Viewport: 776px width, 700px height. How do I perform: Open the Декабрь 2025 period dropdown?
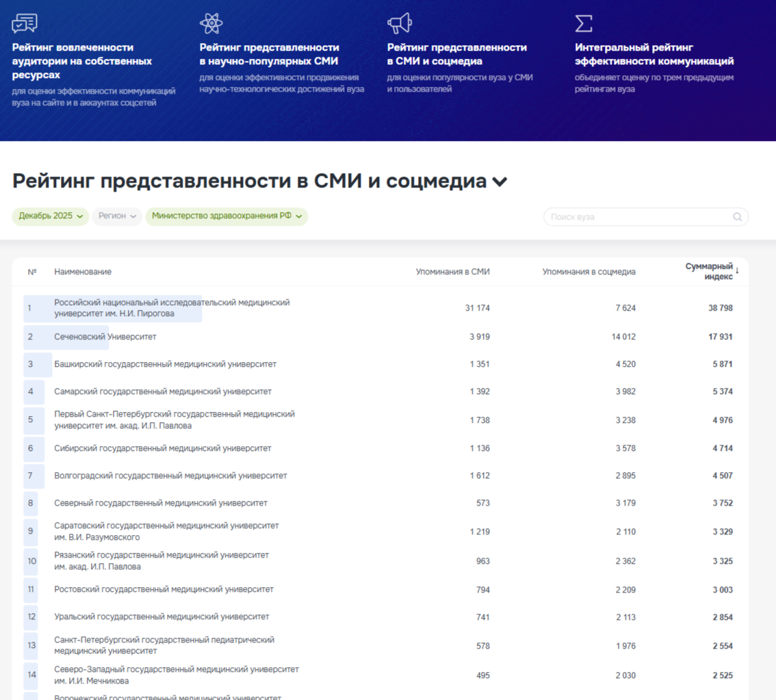(51, 216)
